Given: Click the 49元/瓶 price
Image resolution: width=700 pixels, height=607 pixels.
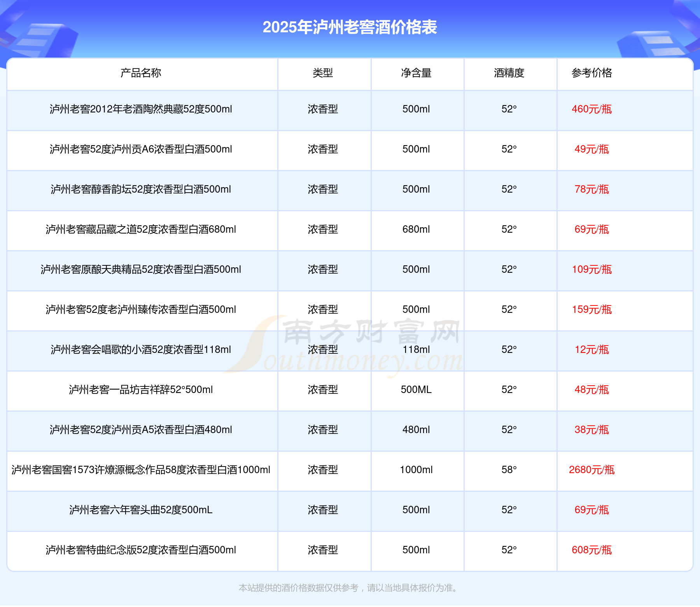Looking at the screenshot, I should click(591, 149).
